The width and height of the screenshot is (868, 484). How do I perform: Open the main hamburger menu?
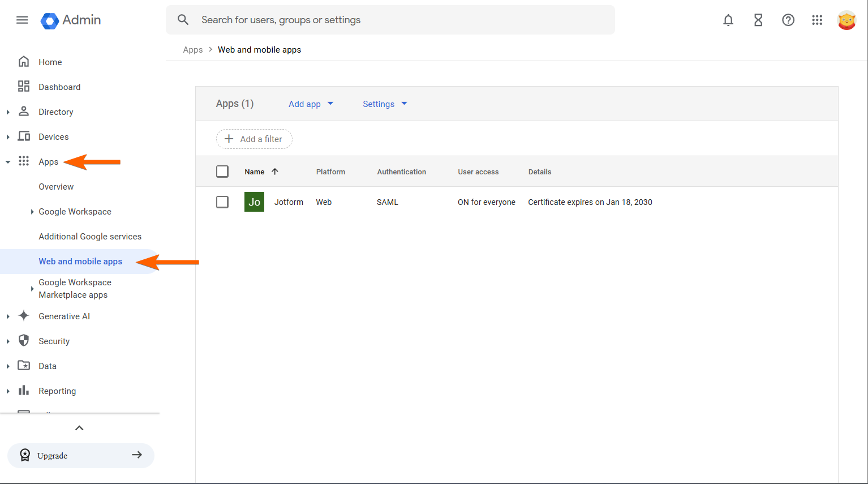(22, 20)
